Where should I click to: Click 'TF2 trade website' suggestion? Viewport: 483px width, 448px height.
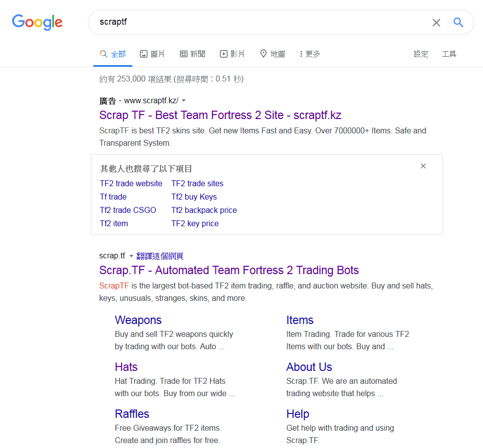(x=131, y=183)
